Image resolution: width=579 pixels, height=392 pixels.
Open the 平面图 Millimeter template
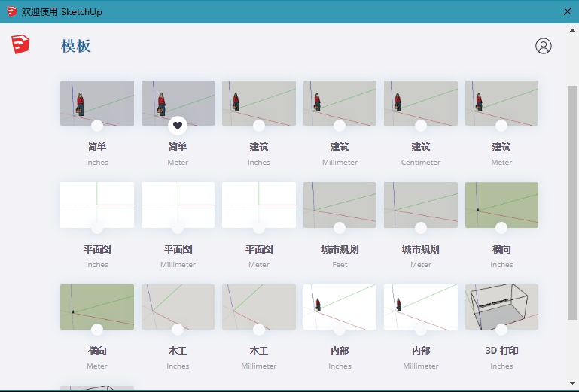[178, 203]
